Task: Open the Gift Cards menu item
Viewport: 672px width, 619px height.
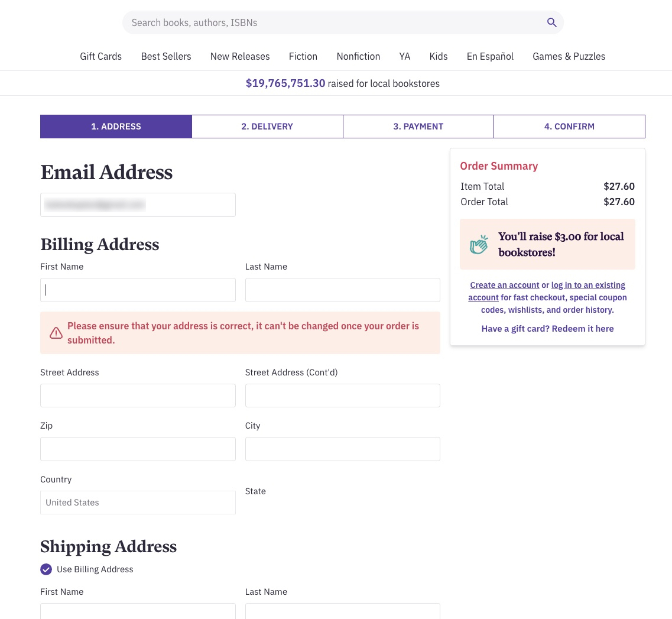Action: (100, 56)
